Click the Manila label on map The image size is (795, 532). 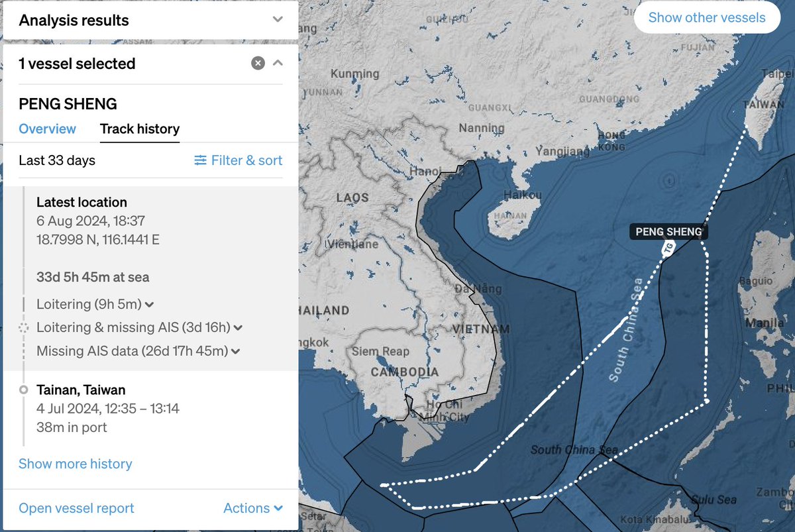tap(765, 323)
